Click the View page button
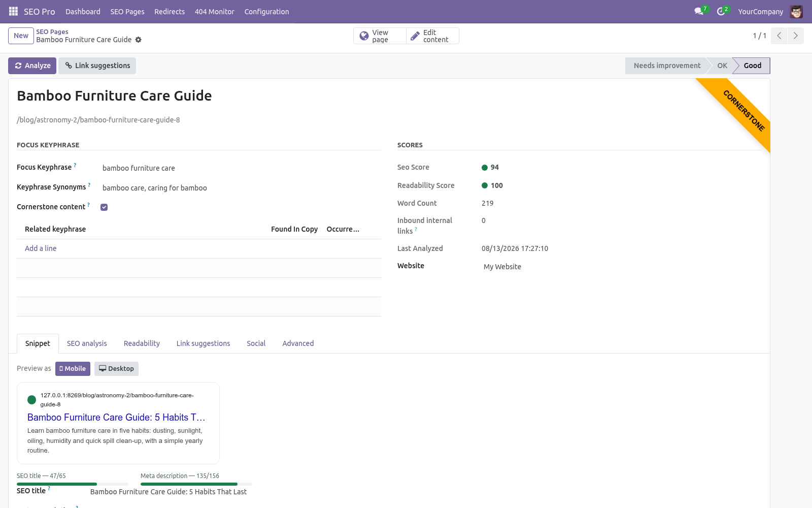This screenshot has width=812, height=508. 380,36
